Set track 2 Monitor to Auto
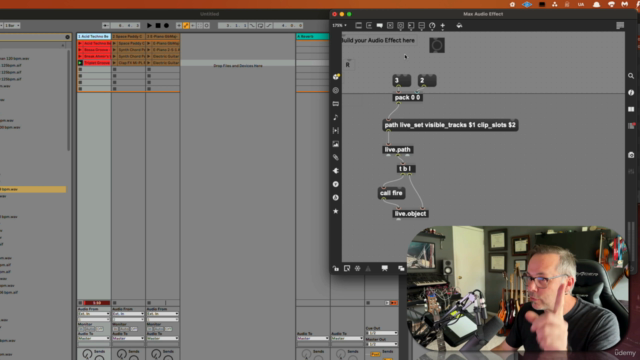The image size is (640, 360). click(x=124, y=329)
